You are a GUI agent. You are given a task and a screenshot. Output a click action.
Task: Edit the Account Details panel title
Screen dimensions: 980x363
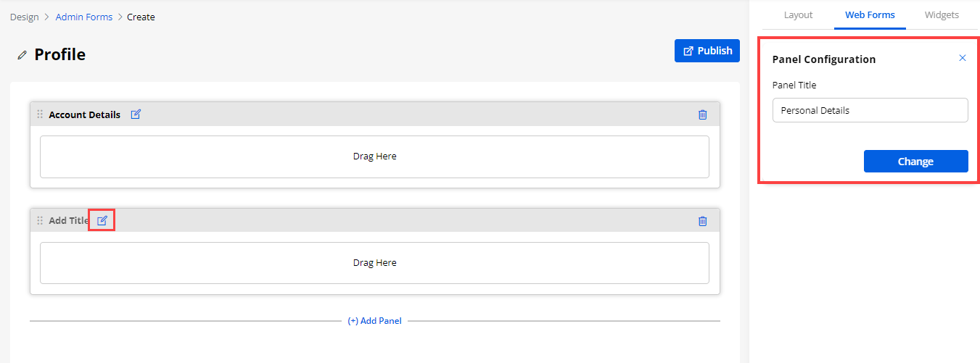coord(136,114)
